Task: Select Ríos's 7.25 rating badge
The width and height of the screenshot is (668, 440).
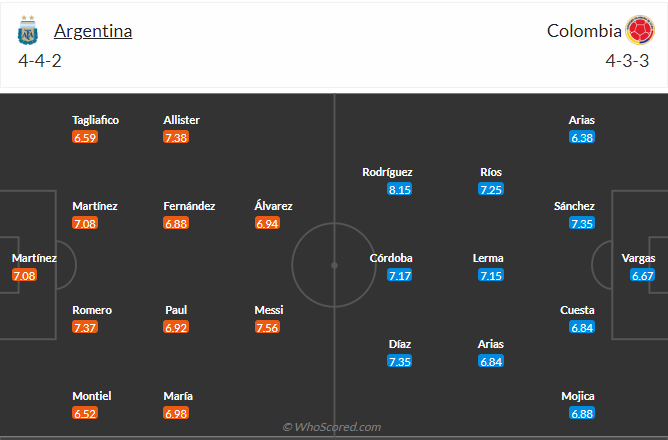Action: click(x=490, y=189)
